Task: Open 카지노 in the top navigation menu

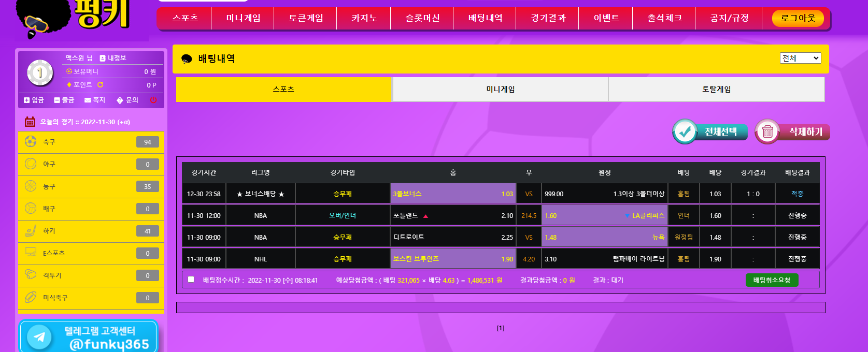Action: (x=364, y=18)
